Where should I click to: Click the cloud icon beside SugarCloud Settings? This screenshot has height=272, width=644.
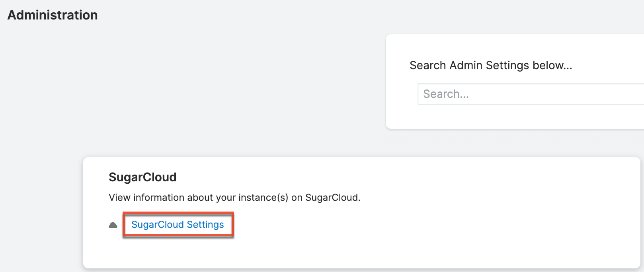click(x=113, y=225)
